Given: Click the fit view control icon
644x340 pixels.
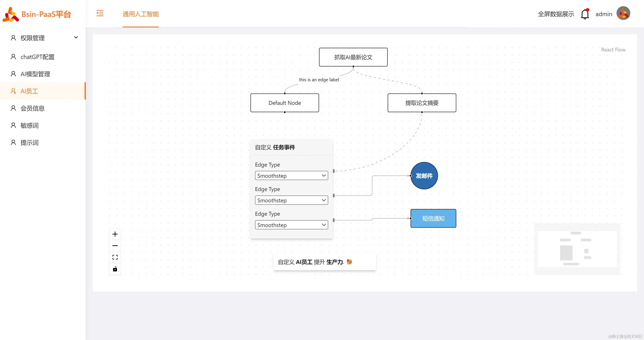Looking at the screenshot, I should coord(115,257).
